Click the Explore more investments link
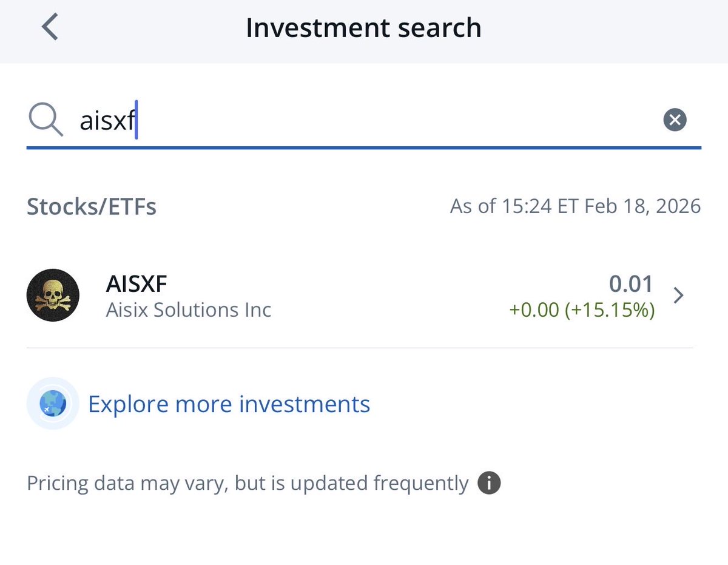This screenshot has height=565, width=728. pyautogui.click(x=229, y=404)
